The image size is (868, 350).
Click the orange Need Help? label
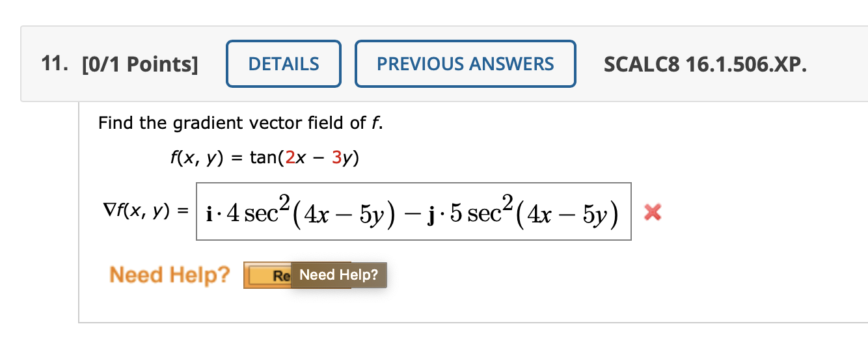(170, 275)
